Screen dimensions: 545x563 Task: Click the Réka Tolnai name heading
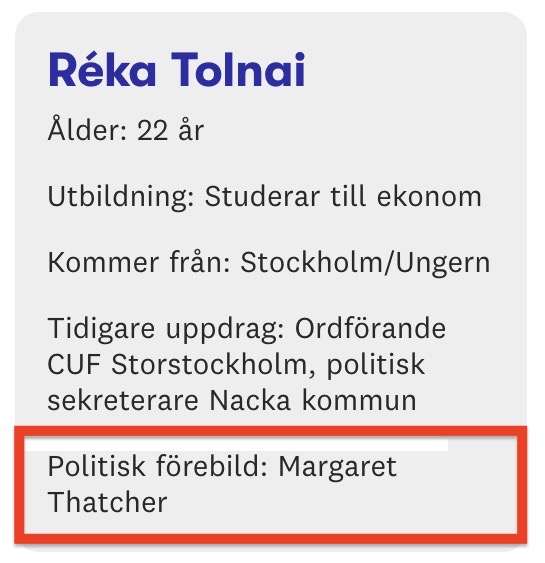(177, 69)
